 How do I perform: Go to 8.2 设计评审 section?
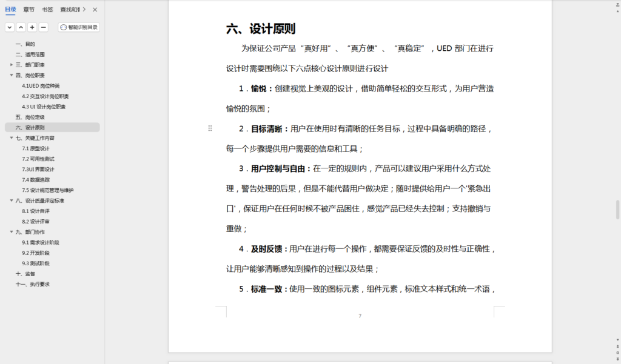pos(36,222)
